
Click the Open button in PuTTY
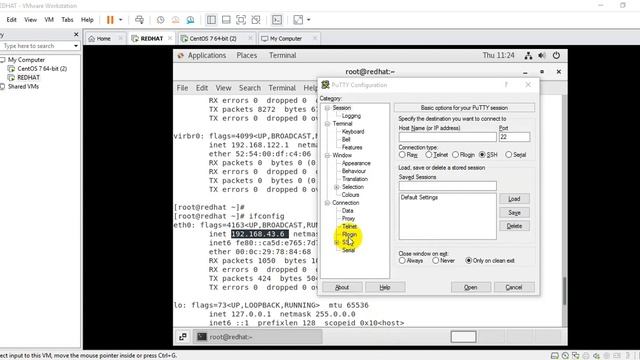471,287
